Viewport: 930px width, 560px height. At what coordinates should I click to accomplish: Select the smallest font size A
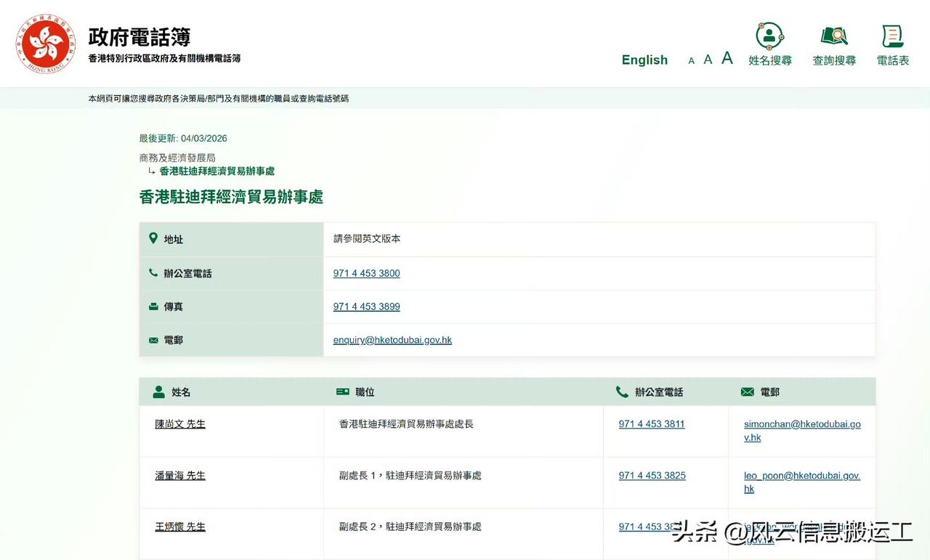click(x=692, y=61)
